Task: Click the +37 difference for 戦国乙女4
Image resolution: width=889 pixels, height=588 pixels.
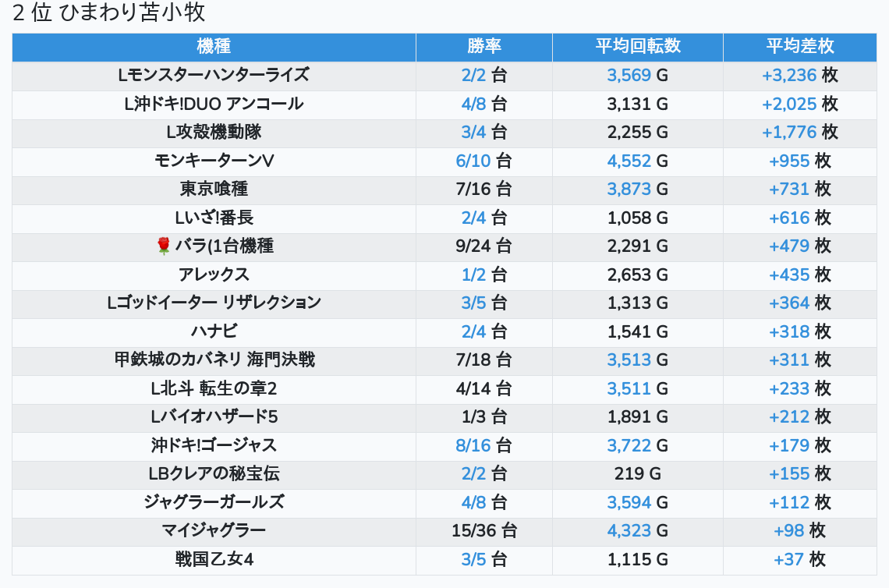Action: click(788, 560)
